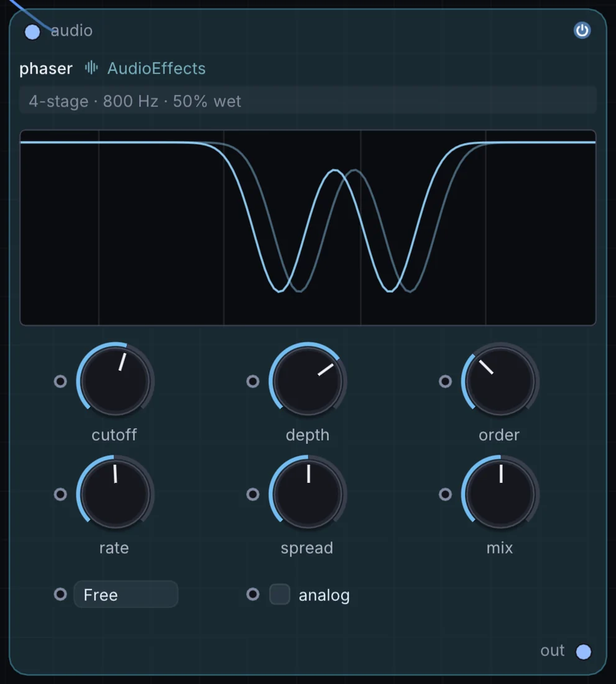This screenshot has width=616, height=684.
Task: Open the Free sync mode dropdown
Action: pos(126,594)
